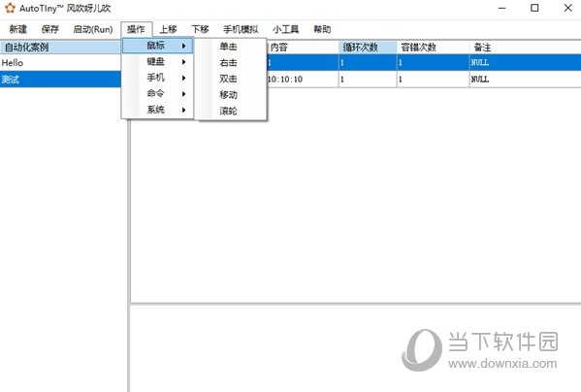Click the 循环次数 column header

[368, 48]
